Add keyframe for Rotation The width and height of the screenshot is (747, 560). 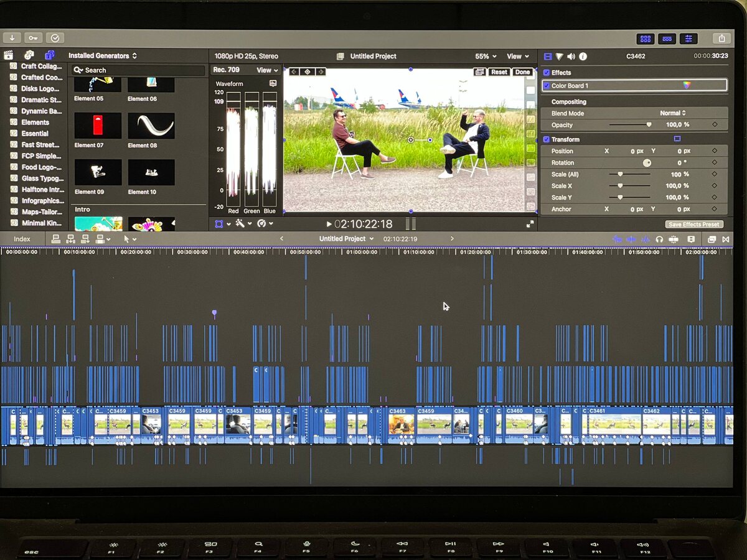(715, 162)
